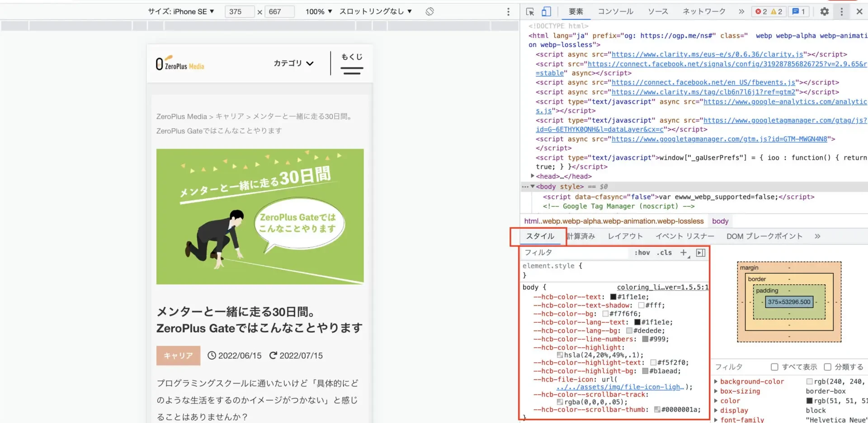Open the file-icon-ligh… asset URL link
868x423 pixels.
[x=620, y=387]
